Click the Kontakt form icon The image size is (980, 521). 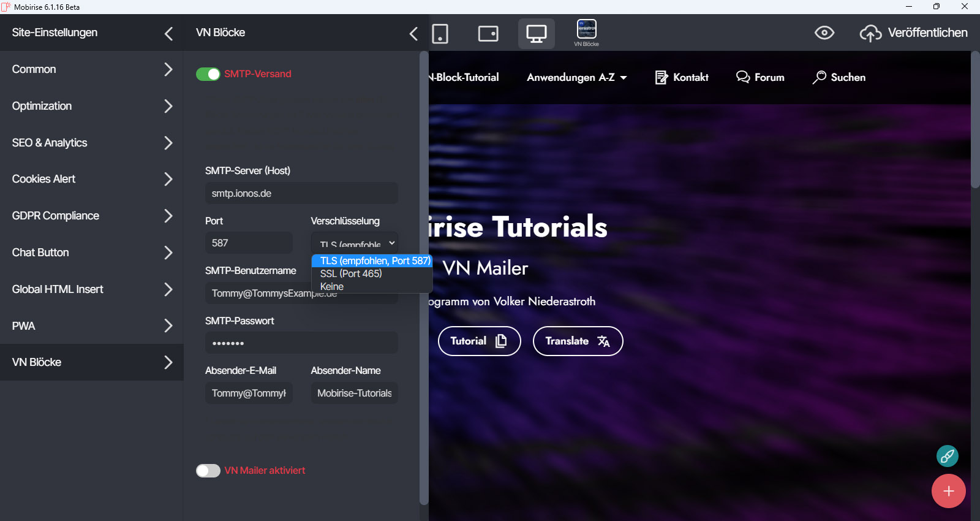661,77
